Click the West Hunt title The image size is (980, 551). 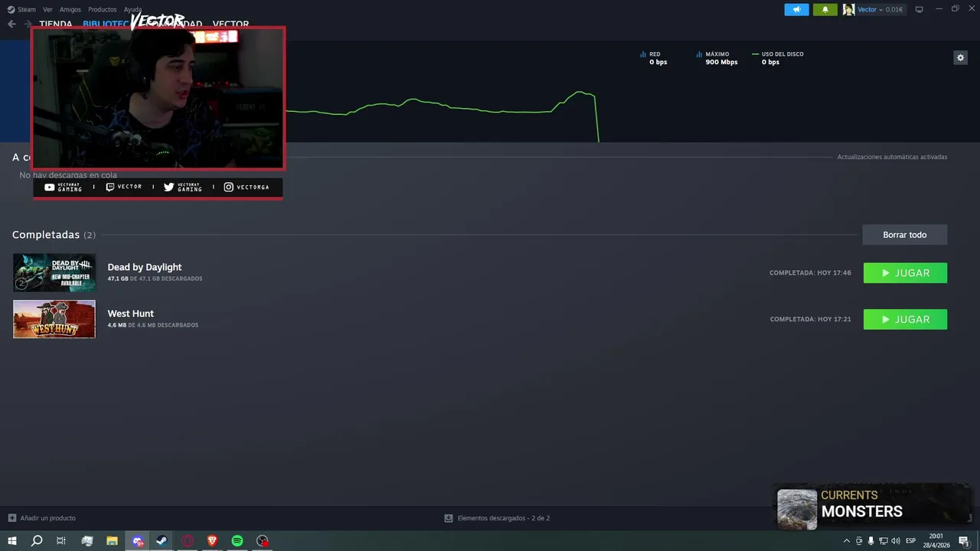point(131,314)
